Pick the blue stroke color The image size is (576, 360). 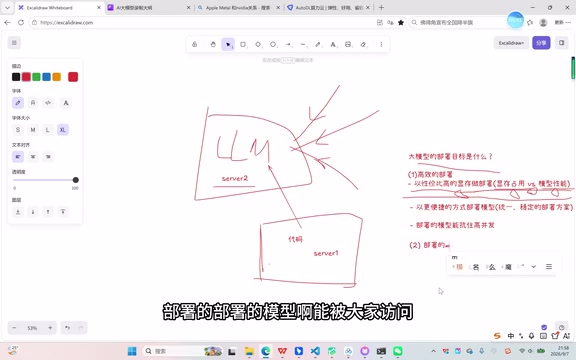point(46,77)
